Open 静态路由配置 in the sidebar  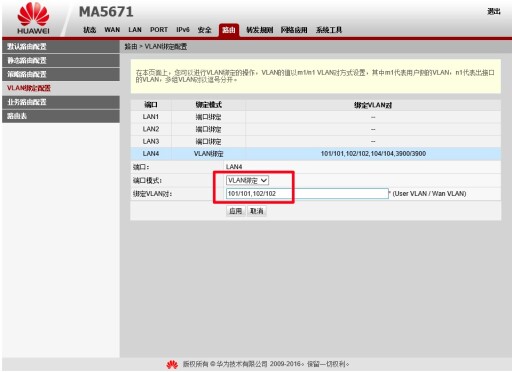coord(61,60)
